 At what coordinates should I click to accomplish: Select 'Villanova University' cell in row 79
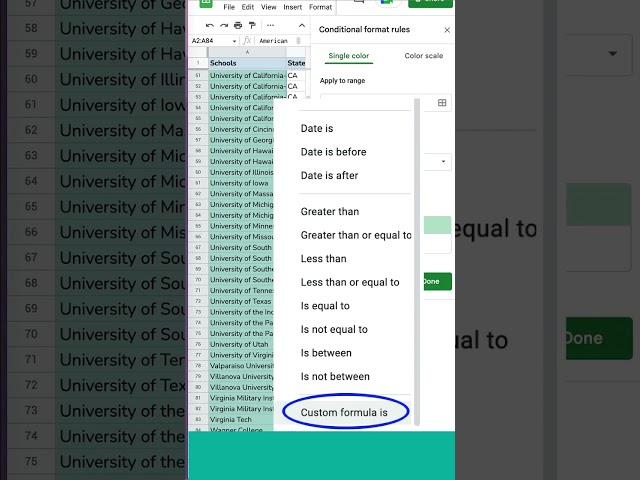point(241,377)
